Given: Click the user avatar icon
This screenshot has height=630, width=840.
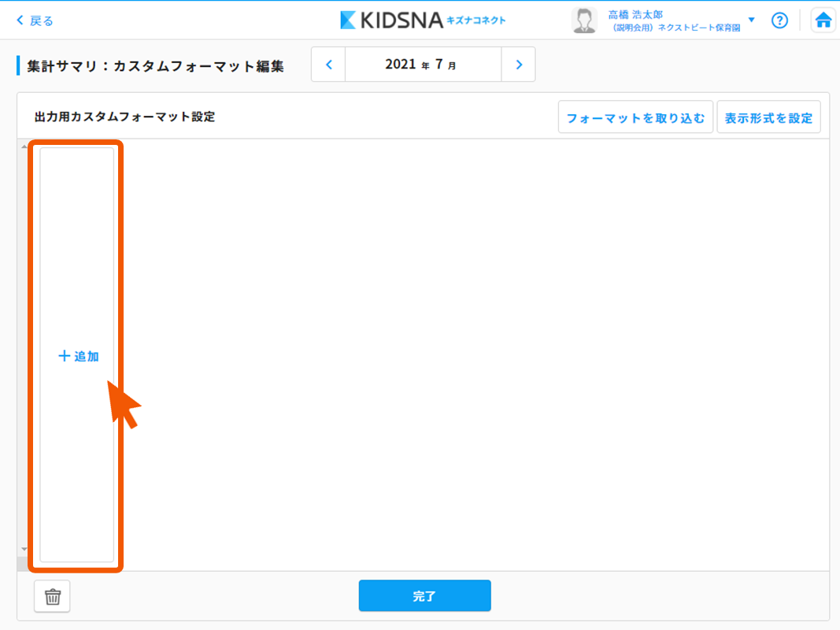Looking at the screenshot, I should click(584, 20).
